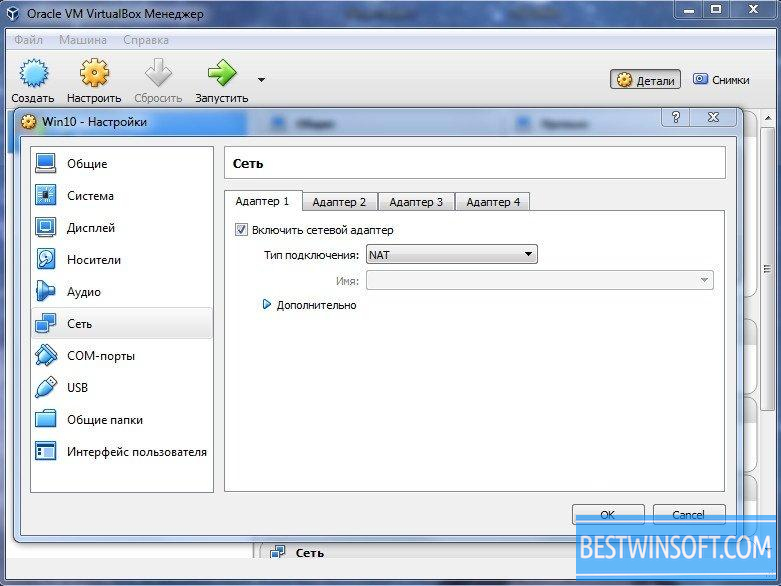The height and width of the screenshot is (586, 781).
Task: Select Общие settings category icon
Action: click(x=46, y=163)
